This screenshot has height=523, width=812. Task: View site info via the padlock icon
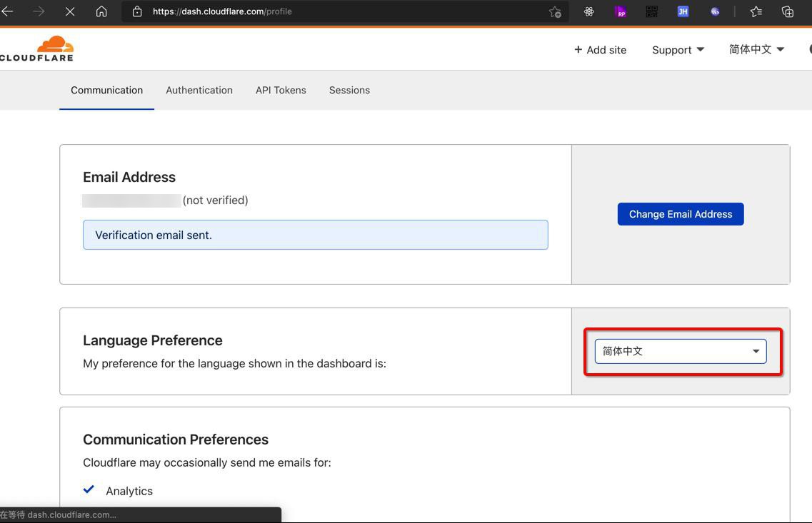click(x=137, y=11)
